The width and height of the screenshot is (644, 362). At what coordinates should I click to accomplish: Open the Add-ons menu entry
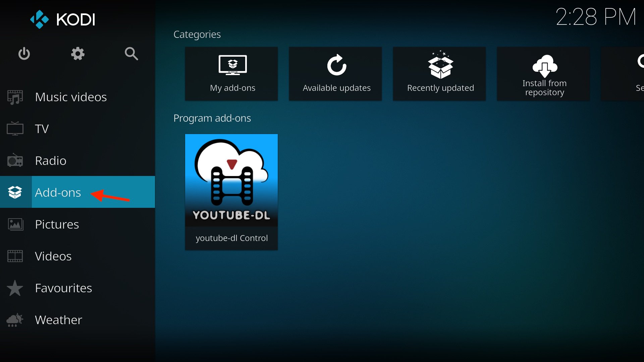click(58, 192)
